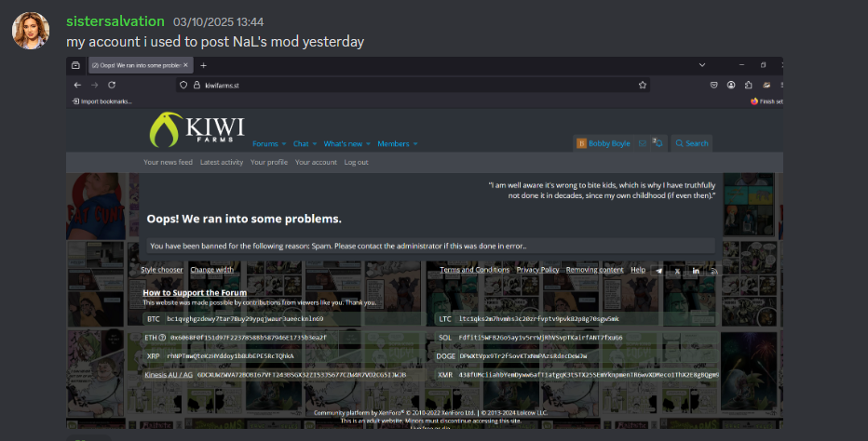The image size is (868, 441).
Task: Open the Forums menu
Action: 265,144
